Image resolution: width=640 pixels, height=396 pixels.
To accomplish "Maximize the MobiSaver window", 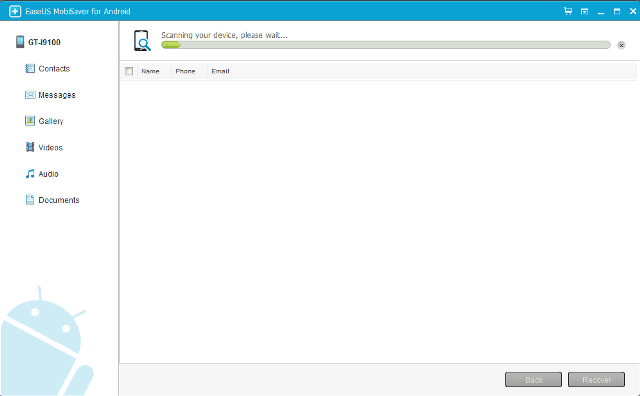I will tap(617, 11).
